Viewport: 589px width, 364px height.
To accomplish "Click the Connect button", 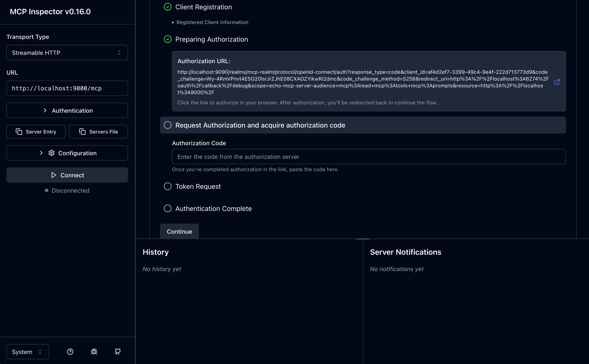I will coord(67,175).
